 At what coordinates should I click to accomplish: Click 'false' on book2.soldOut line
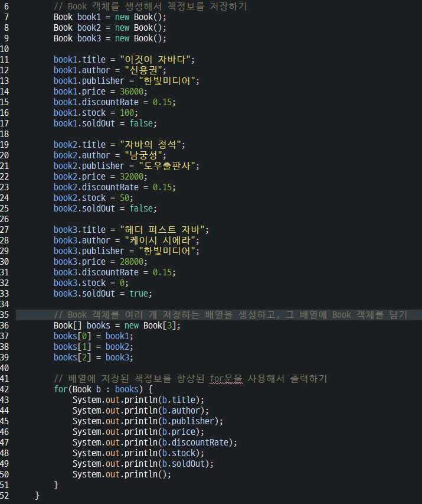(141, 208)
